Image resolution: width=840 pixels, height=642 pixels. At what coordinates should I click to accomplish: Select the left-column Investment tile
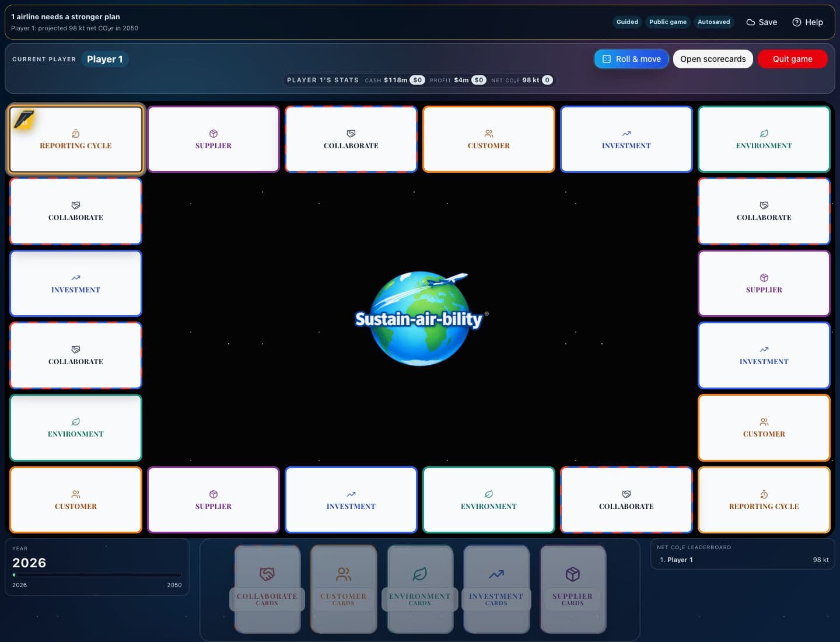click(x=76, y=283)
